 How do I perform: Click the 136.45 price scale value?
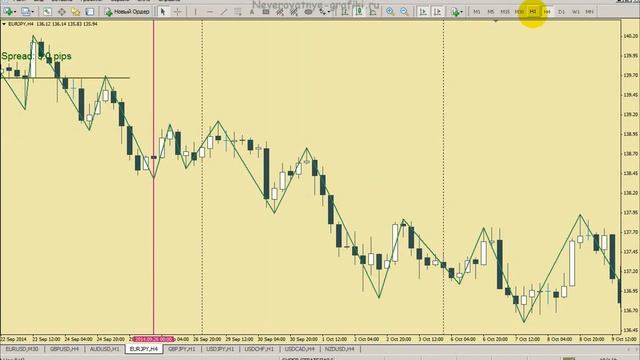631,330
